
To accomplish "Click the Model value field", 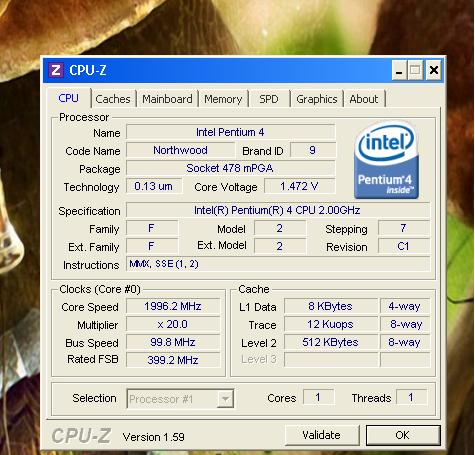I will click(280, 228).
